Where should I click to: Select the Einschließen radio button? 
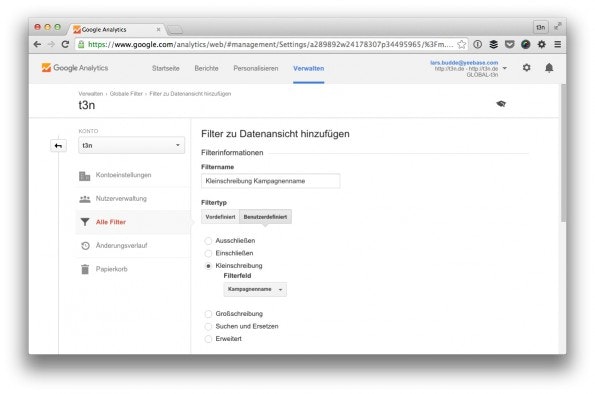click(208, 253)
